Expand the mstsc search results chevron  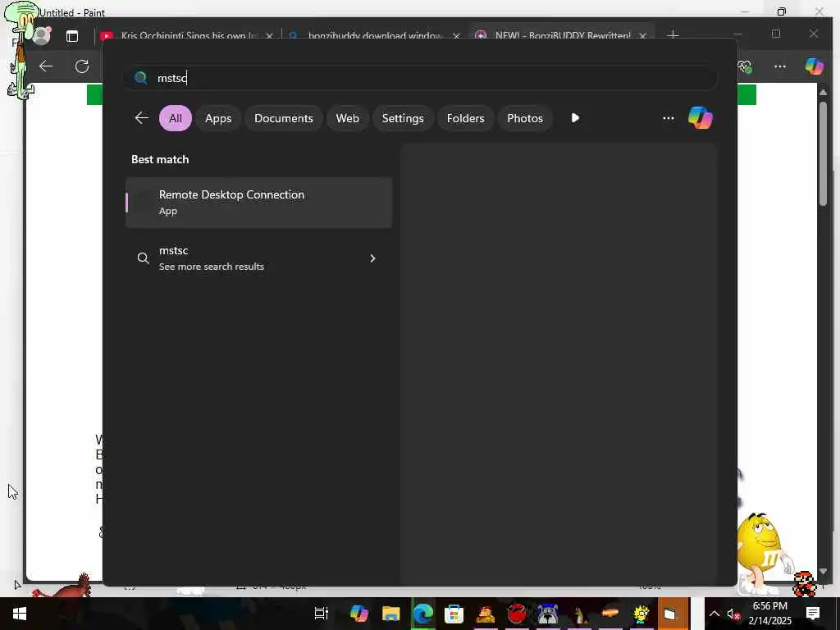373,258
